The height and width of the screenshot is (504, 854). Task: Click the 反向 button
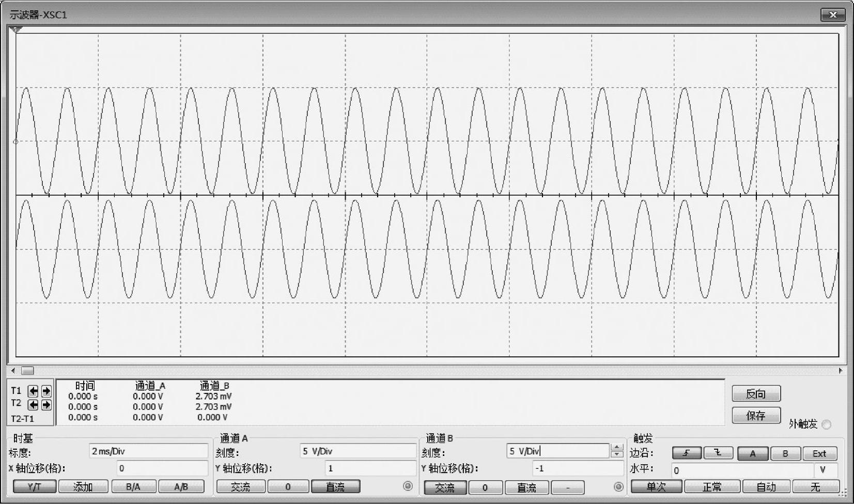(756, 394)
